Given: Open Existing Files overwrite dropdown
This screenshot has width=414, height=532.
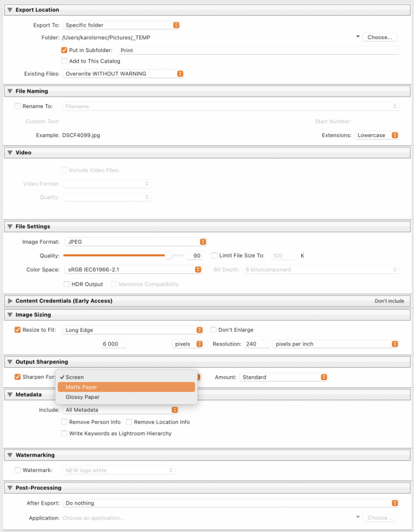Looking at the screenshot, I should click(123, 74).
